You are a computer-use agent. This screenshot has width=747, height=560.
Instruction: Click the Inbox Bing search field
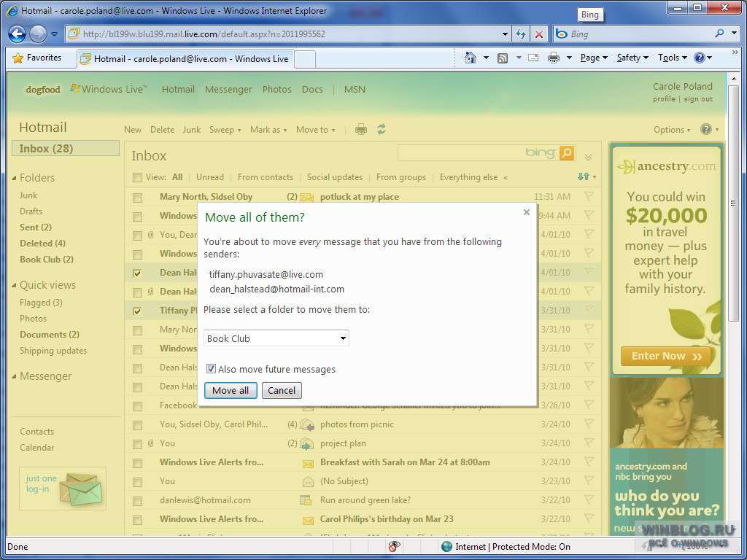coord(479,153)
